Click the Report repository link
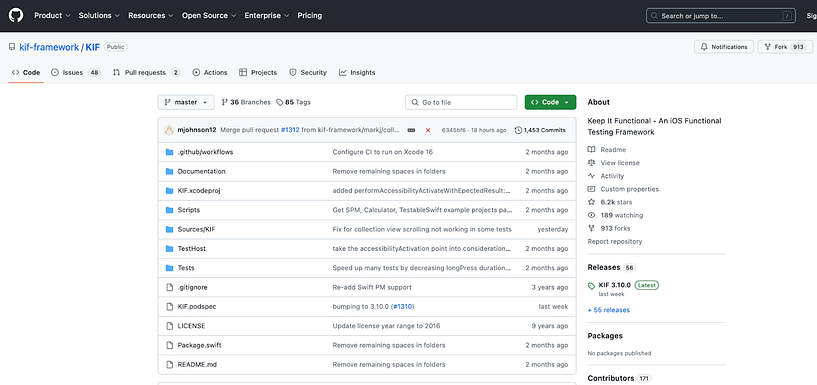The height and width of the screenshot is (385, 817). point(615,241)
